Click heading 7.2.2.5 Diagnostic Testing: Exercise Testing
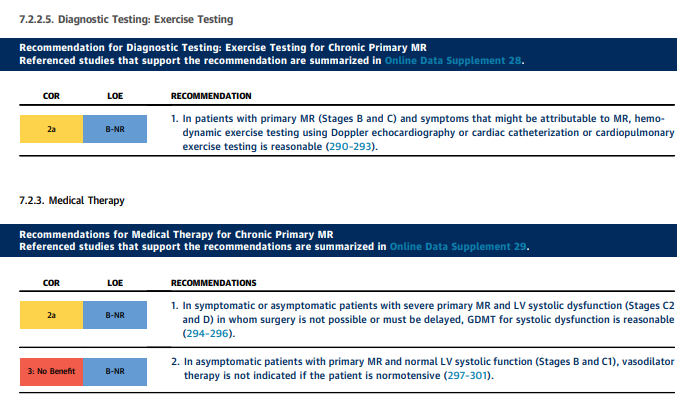Viewport: 685px width, 417px height. 126,19
